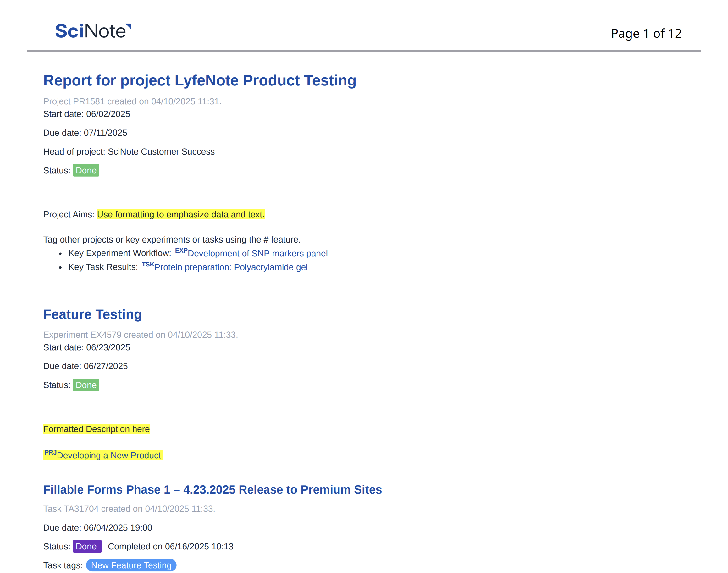Click the SciNote logo
Screen dimensions: 728x573
93,31
